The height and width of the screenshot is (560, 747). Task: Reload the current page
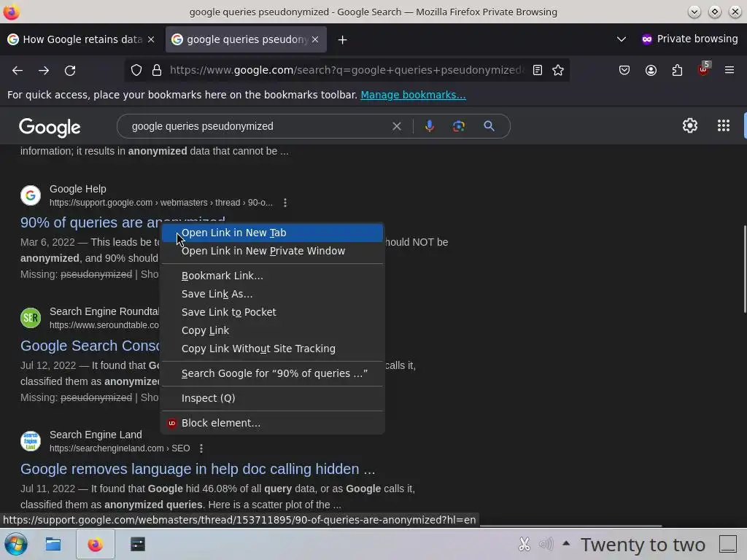point(70,71)
